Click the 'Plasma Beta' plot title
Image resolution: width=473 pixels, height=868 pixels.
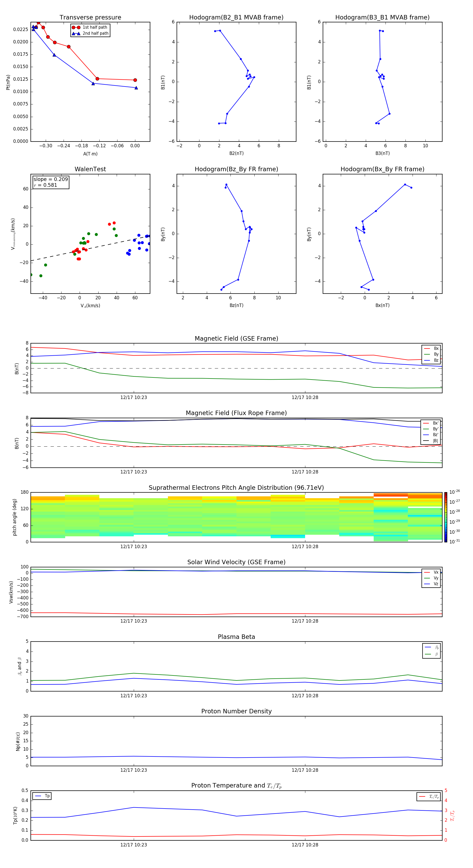(236, 637)
